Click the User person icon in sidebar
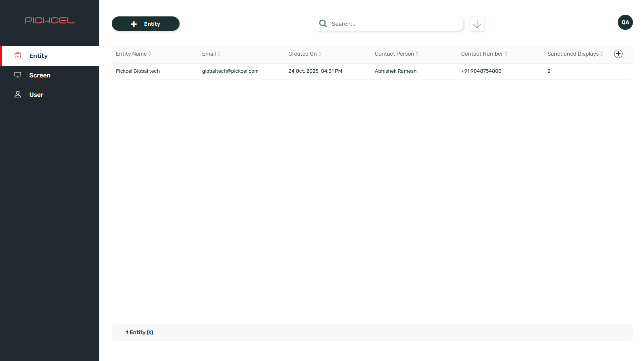This screenshot has height=361, width=644. 18,95
